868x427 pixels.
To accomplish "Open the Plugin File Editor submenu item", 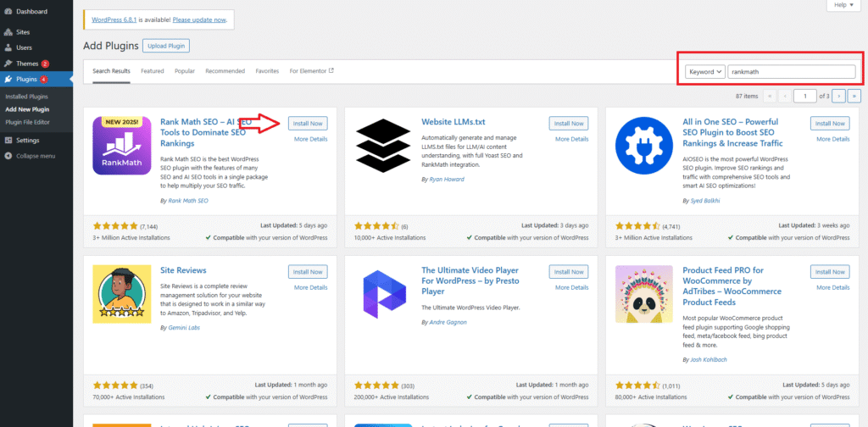I will tap(28, 122).
